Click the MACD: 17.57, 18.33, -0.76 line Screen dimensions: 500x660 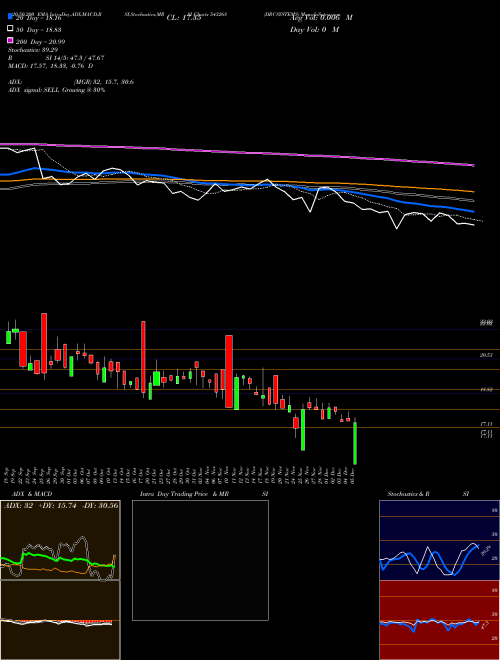coord(51,66)
